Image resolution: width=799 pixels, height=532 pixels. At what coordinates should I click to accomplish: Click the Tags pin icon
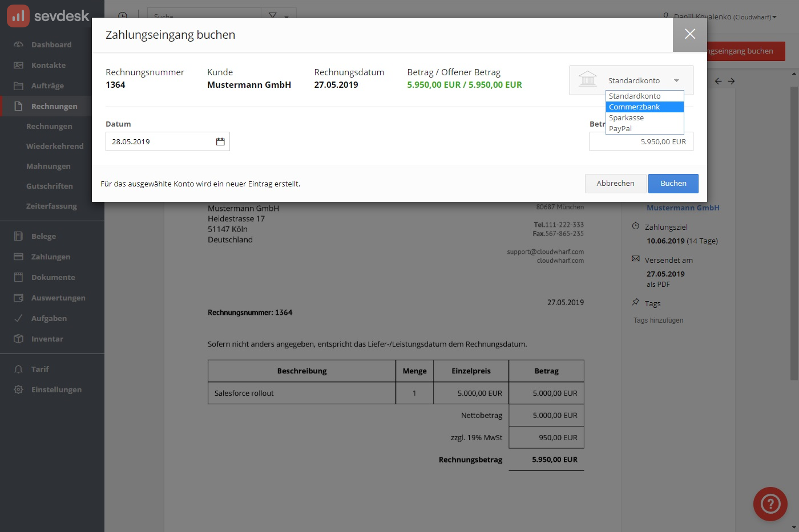pyautogui.click(x=636, y=302)
